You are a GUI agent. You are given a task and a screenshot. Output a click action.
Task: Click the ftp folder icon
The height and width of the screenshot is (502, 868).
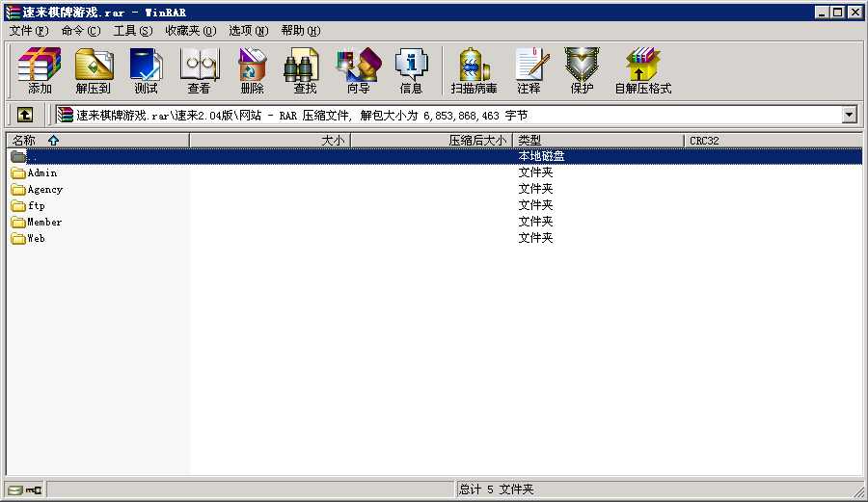(18, 205)
